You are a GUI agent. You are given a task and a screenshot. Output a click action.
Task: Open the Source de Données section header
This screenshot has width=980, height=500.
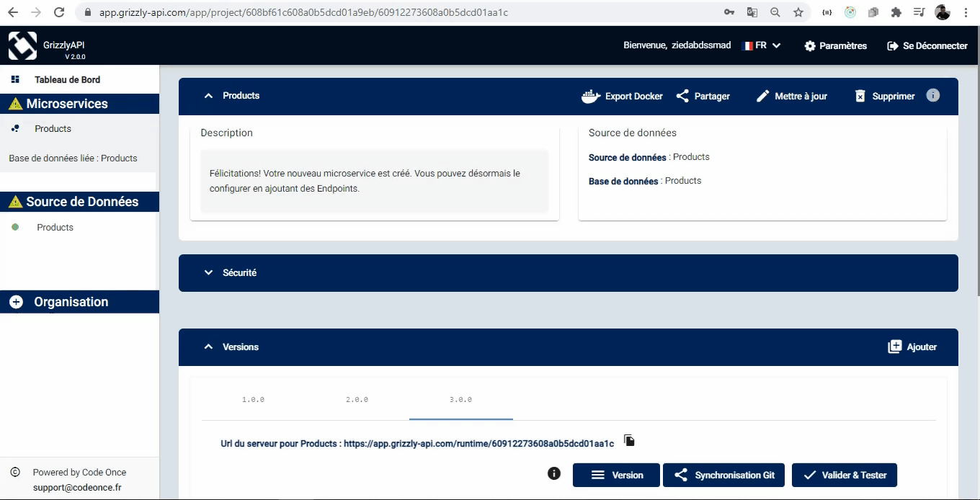79,202
